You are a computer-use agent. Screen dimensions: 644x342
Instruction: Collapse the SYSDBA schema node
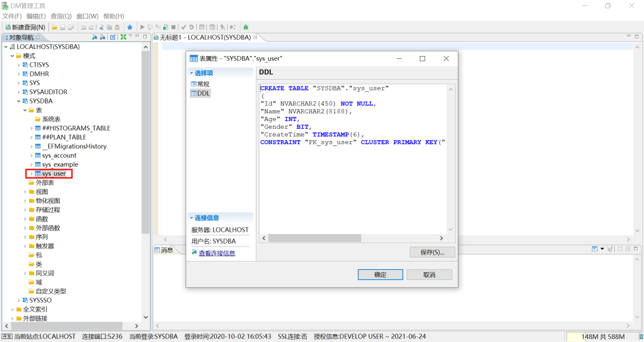[x=18, y=101]
